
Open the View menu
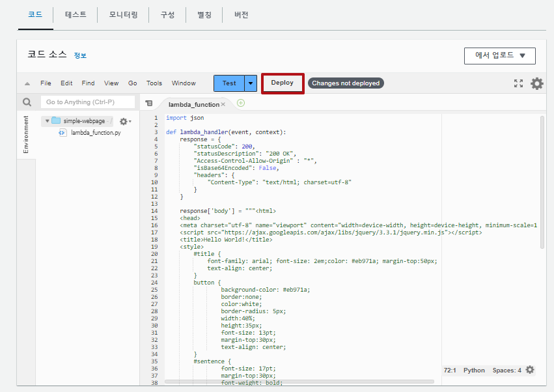tap(111, 83)
